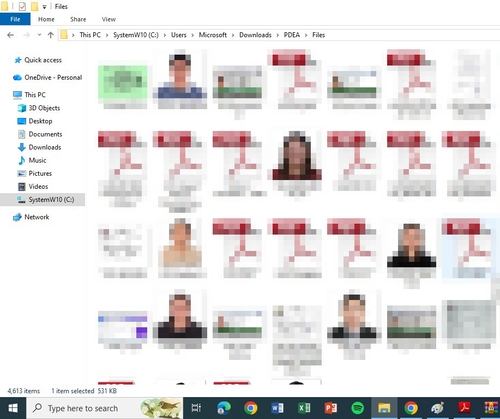This screenshot has width=500, height=419.
Task: Expand chevron after This PC breadcrumb
Action: tap(107, 35)
